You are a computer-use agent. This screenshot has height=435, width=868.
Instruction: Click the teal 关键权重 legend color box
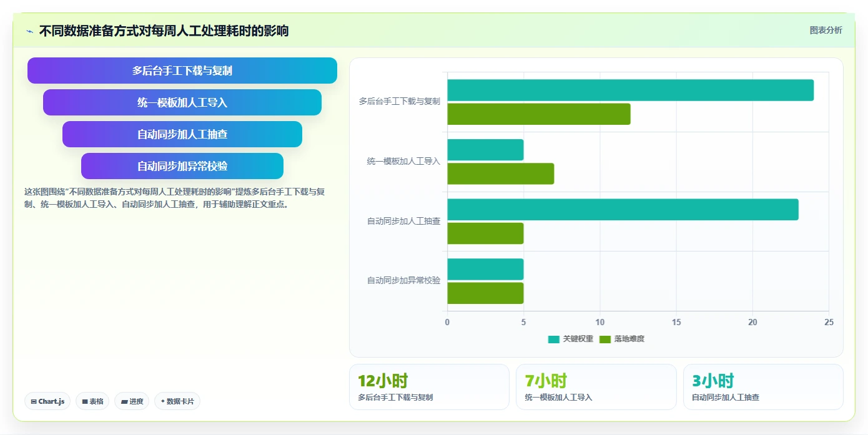point(554,339)
